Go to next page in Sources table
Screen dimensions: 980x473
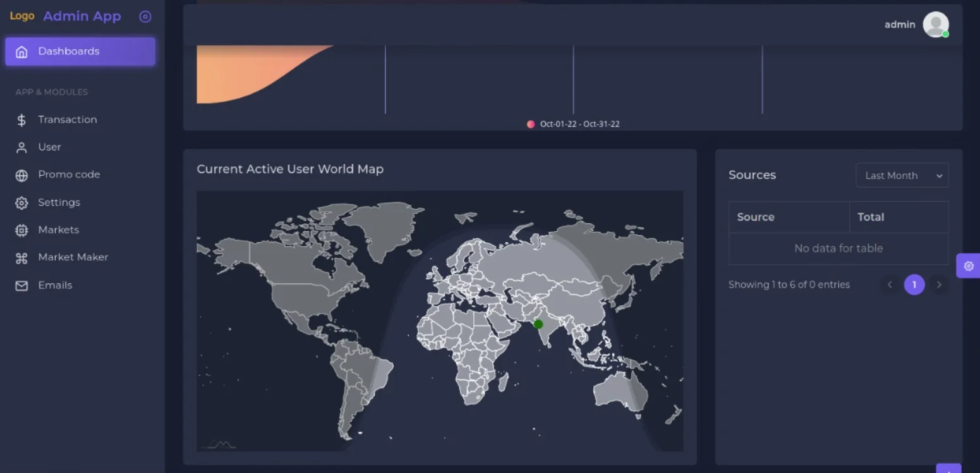tap(939, 285)
